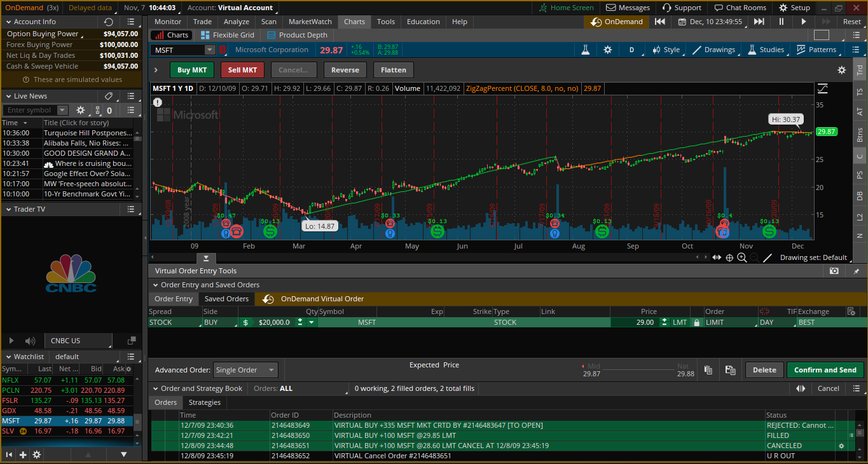Click the Enter symbol field in Live News
The height and width of the screenshot is (464, 868).
click(31, 109)
